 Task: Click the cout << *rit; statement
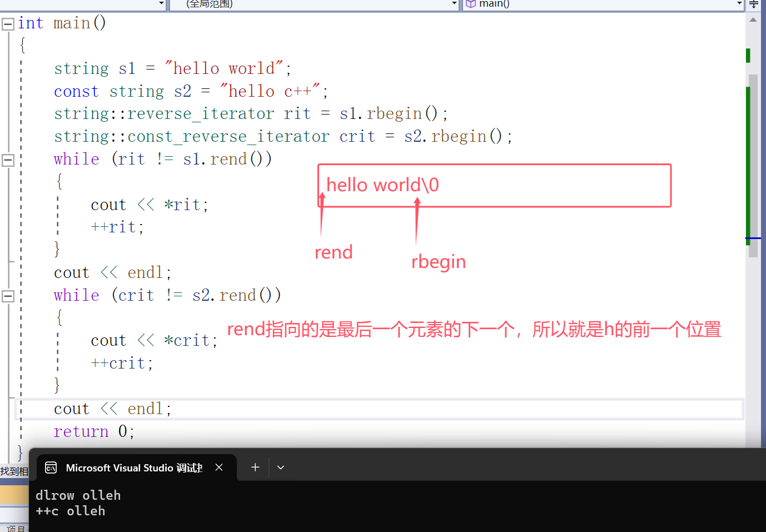click(x=150, y=205)
